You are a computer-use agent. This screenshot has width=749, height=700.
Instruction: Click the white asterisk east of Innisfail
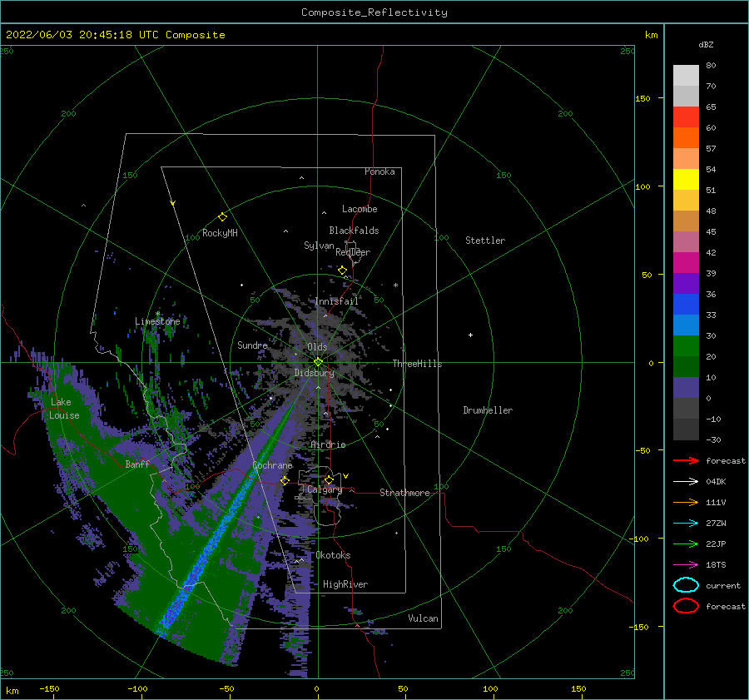tap(395, 285)
